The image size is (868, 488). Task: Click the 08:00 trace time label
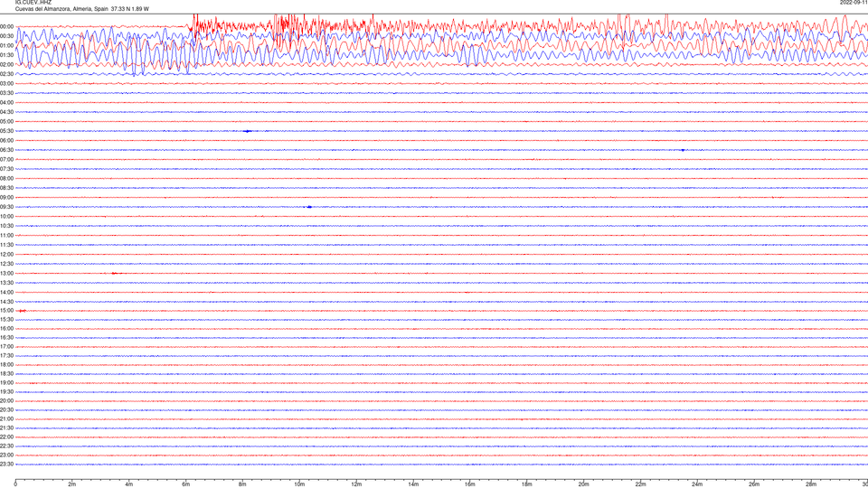(x=6, y=179)
